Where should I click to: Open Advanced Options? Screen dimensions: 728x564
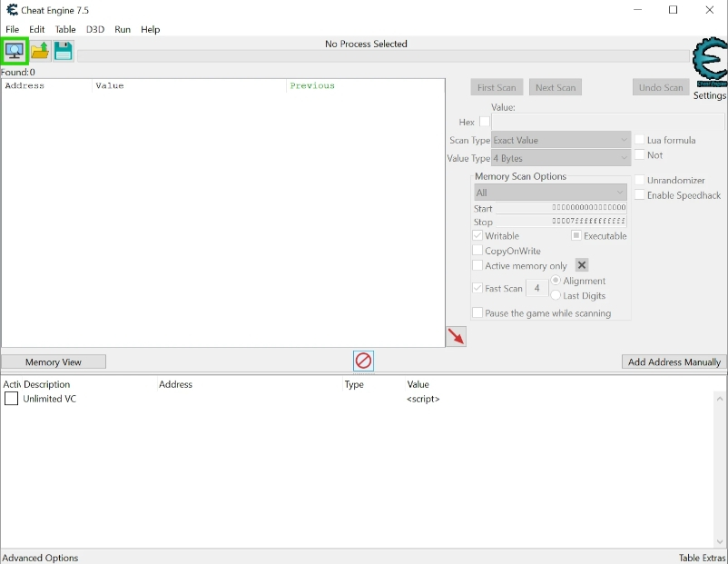(40, 558)
